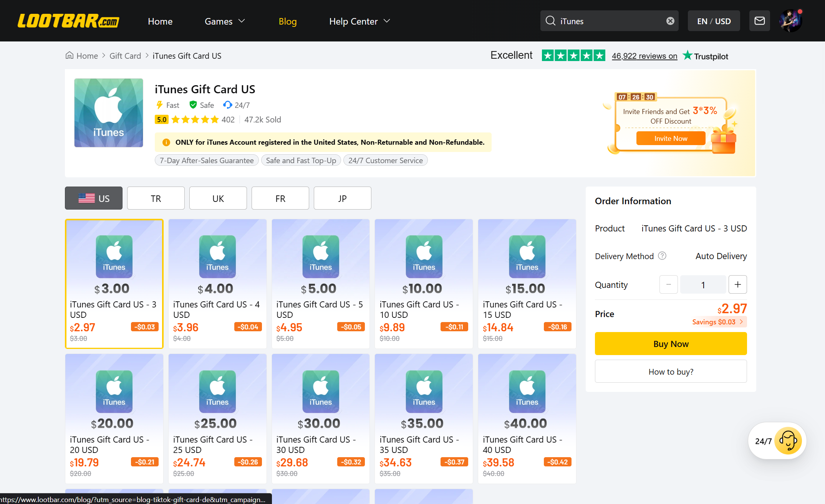Image resolution: width=825 pixels, height=504 pixels.
Task: Click the 24/7 Customer Service tag
Action: click(x=386, y=160)
